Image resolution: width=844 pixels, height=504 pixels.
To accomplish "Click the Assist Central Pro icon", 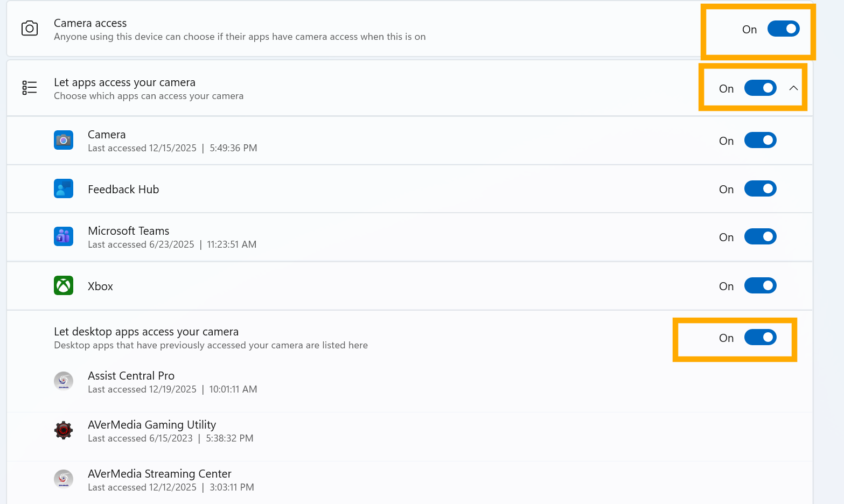I will click(64, 381).
